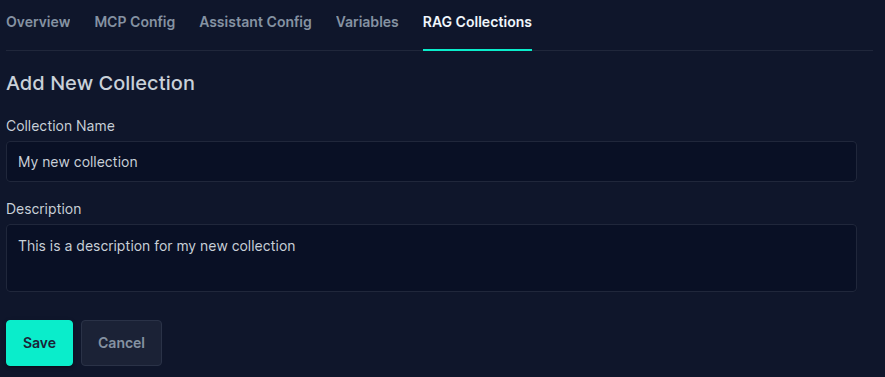Go to the Assistant Config tab
The width and height of the screenshot is (885, 377).
(255, 22)
